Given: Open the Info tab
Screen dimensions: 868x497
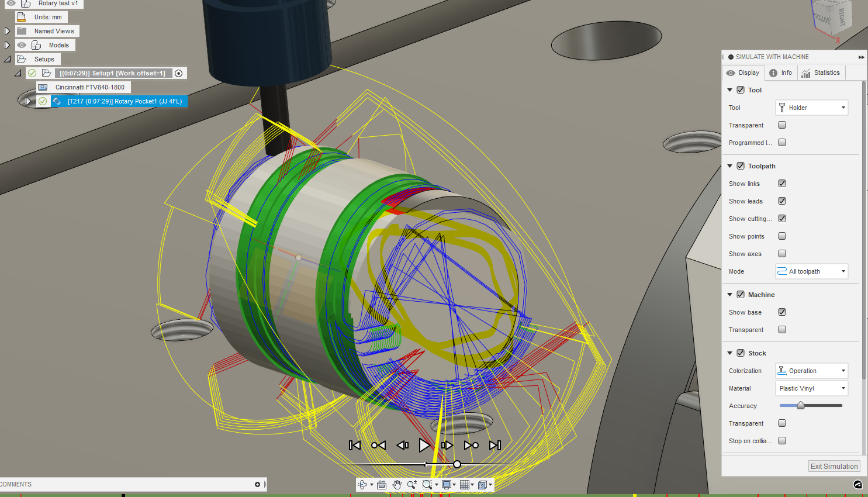Looking at the screenshot, I should 781,73.
